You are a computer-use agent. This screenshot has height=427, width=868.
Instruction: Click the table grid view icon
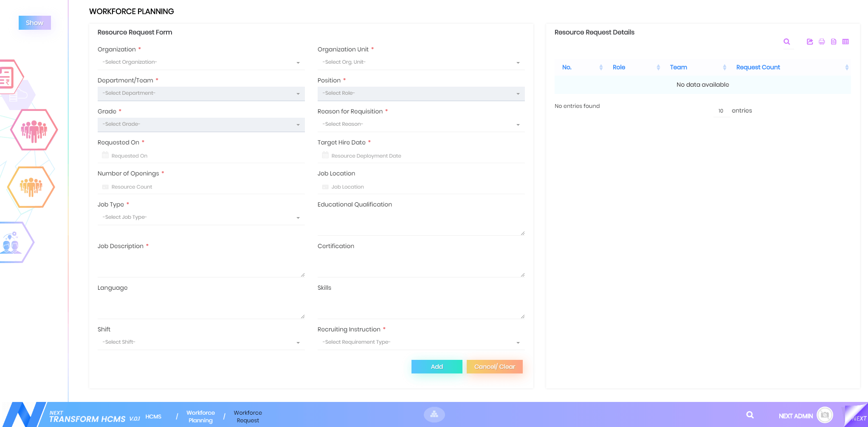[x=845, y=42]
